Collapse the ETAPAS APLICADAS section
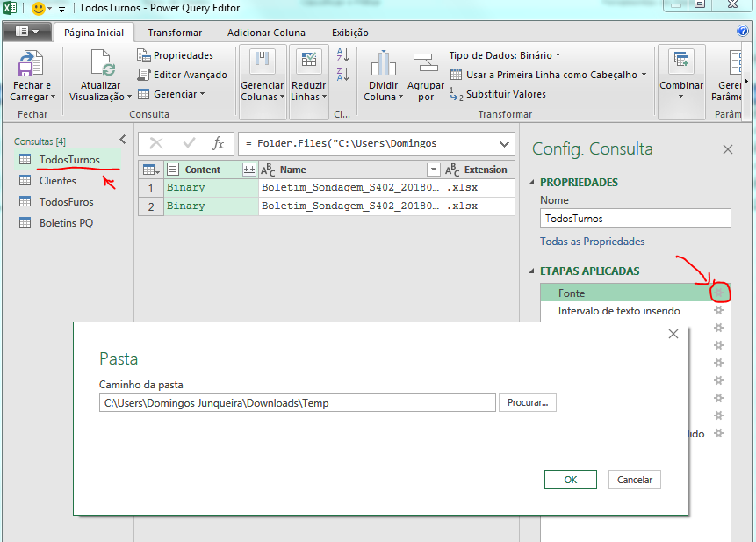Screen dimensions: 756x542 point(532,271)
